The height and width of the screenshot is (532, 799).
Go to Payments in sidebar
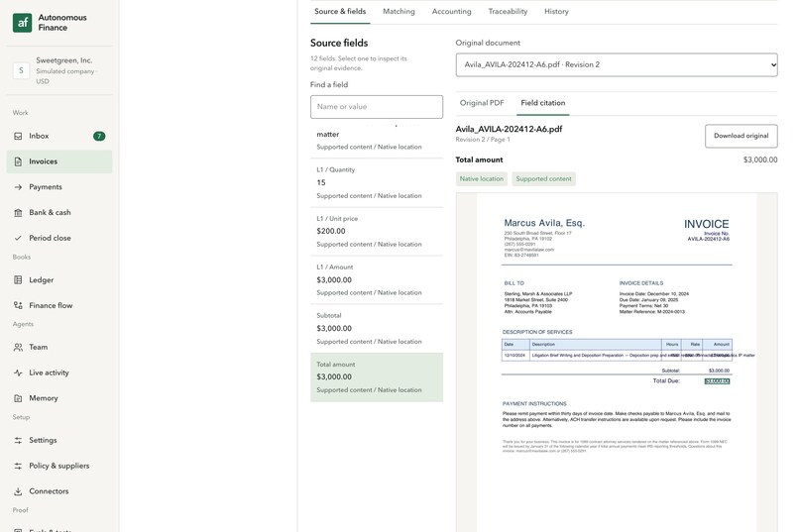(59, 187)
